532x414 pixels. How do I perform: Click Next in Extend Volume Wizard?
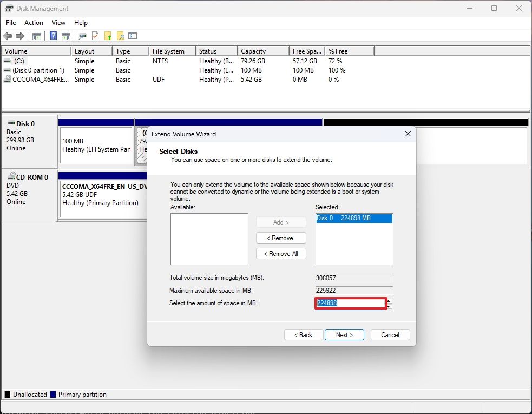[344, 335]
